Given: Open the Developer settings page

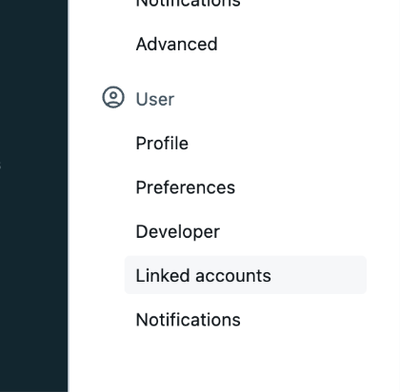Looking at the screenshot, I should tap(178, 232).
